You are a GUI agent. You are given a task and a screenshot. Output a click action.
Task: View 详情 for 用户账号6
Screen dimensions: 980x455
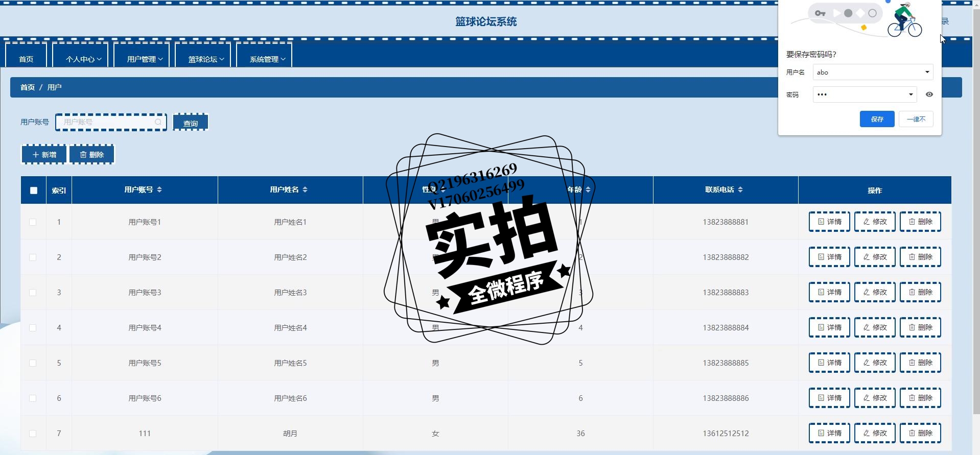[829, 398]
